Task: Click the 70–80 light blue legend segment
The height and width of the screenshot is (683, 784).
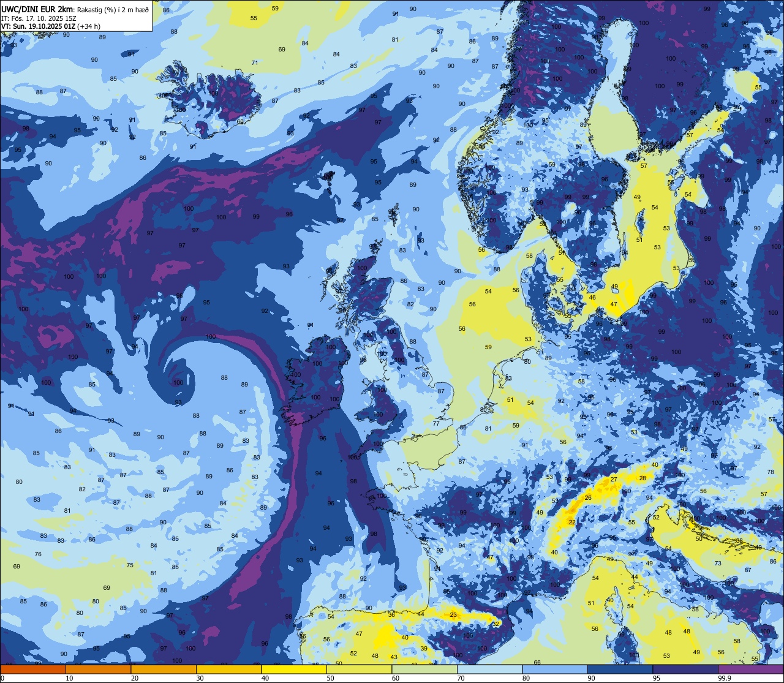Action: (x=489, y=669)
